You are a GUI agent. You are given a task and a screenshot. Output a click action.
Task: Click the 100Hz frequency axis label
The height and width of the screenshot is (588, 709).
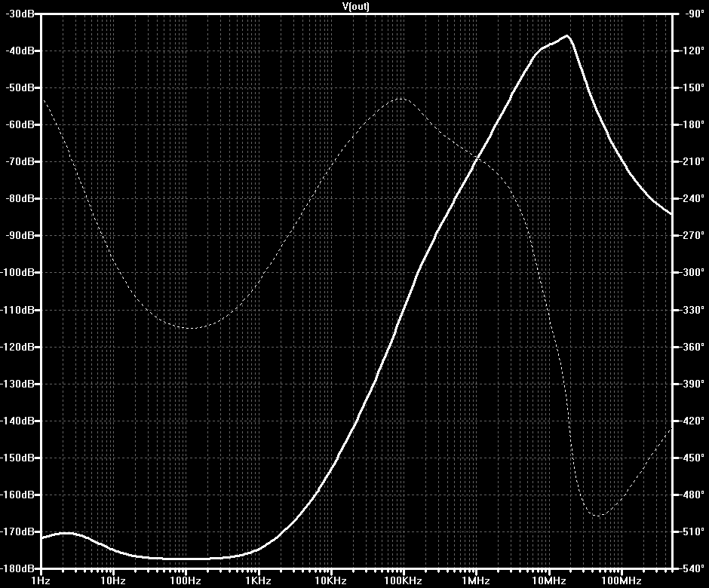click(x=186, y=580)
